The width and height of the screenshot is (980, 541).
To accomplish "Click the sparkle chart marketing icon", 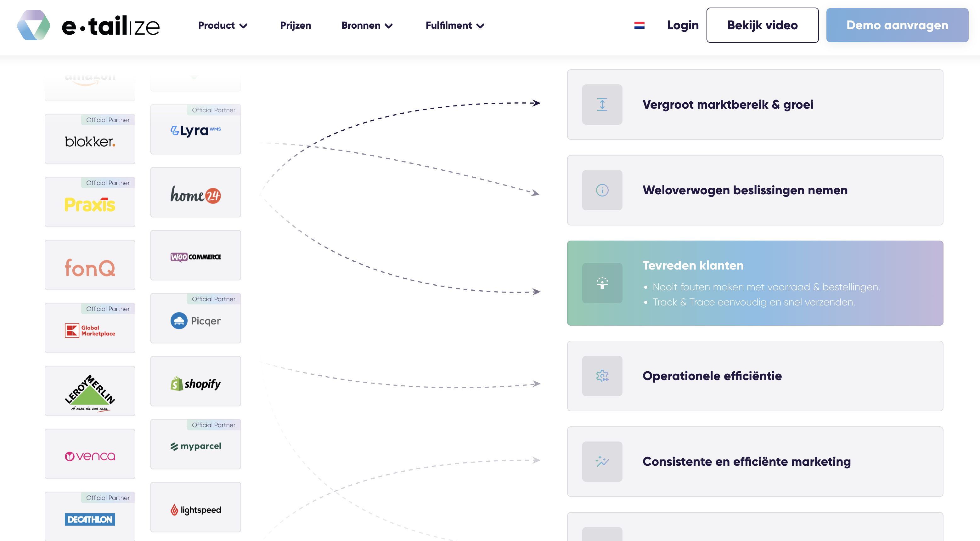I will pyautogui.click(x=602, y=461).
